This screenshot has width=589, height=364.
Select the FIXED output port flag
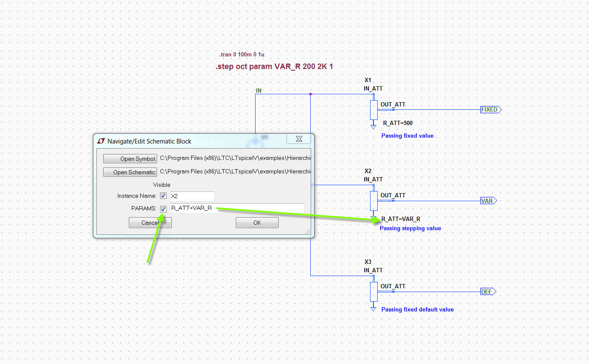[x=490, y=110]
